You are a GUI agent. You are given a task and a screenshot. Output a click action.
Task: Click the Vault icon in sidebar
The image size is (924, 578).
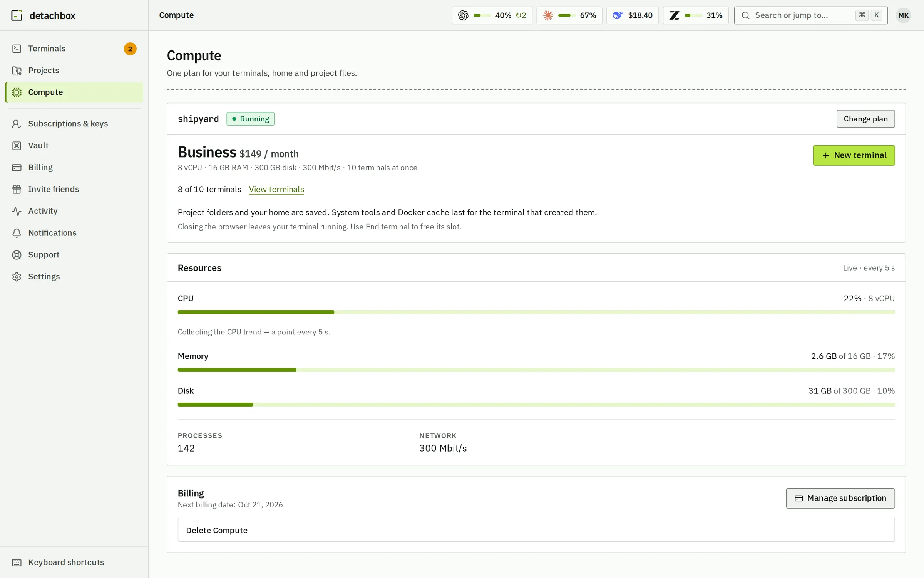[x=17, y=146]
